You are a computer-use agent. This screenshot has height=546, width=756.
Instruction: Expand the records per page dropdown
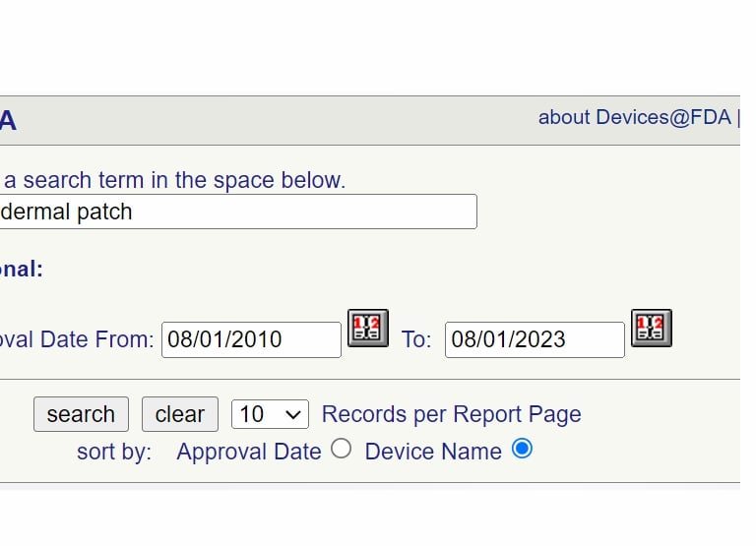(270, 414)
